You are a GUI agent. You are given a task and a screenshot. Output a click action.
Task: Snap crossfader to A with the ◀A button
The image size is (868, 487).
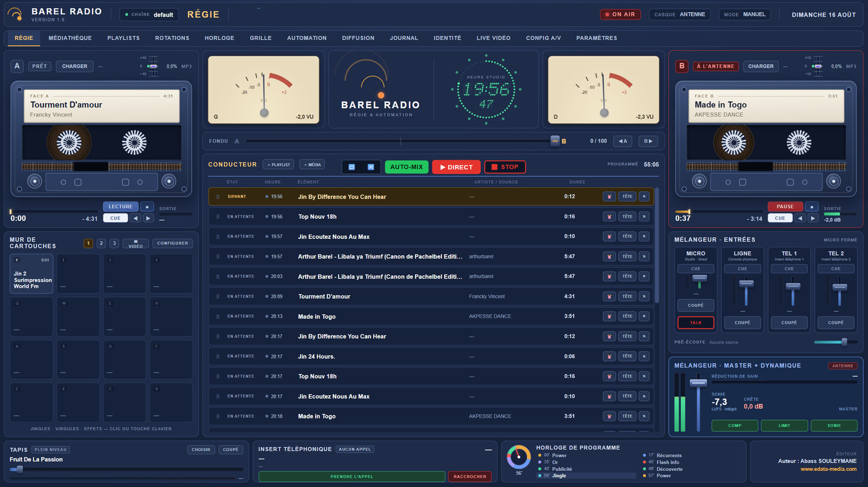623,141
